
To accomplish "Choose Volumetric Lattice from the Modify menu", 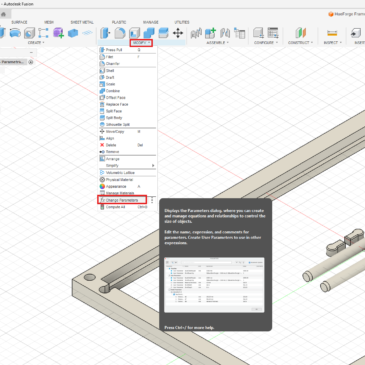I will point(127,173).
